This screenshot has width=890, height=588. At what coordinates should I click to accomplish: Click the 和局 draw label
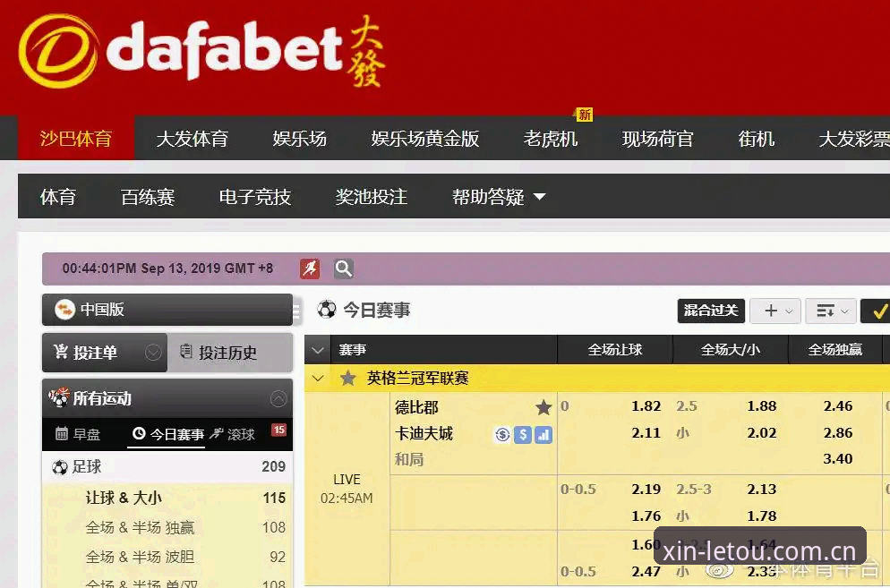tap(409, 459)
